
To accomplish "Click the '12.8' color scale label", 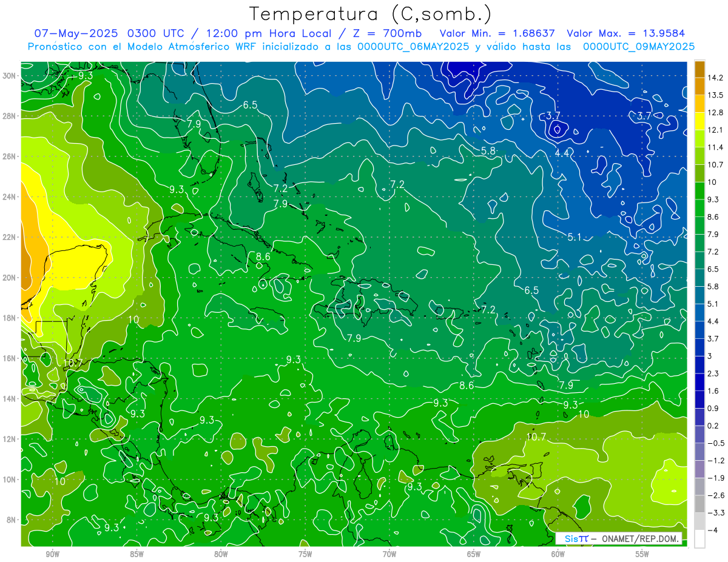I will click(716, 113).
